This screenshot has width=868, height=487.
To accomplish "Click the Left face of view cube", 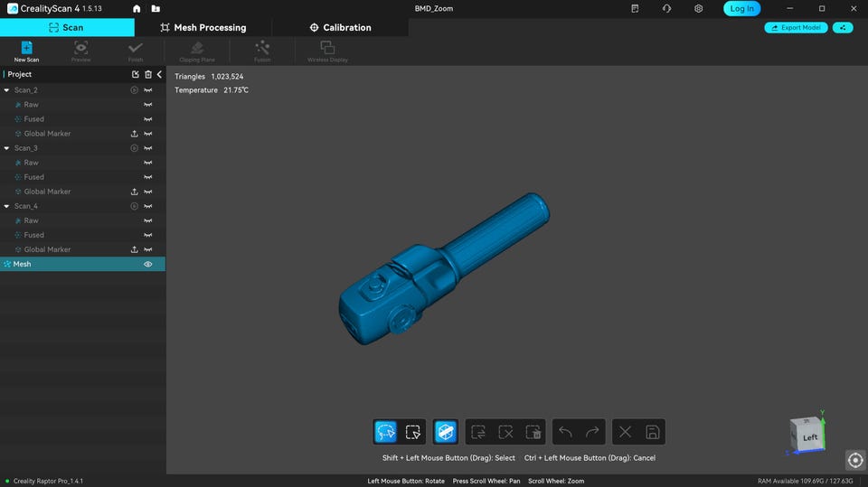I will (x=808, y=437).
